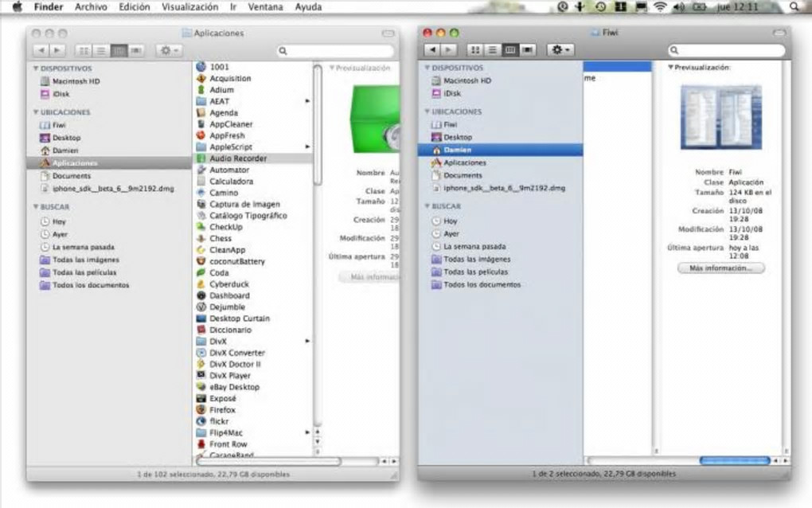
Task: Select the Front Row application icon
Action: (x=201, y=444)
